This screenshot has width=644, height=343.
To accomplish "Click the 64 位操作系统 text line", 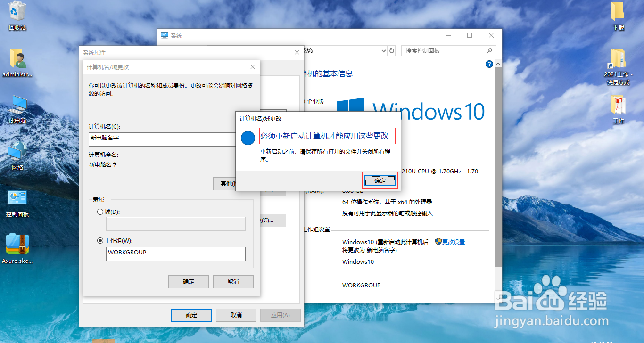I will pos(387,202).
